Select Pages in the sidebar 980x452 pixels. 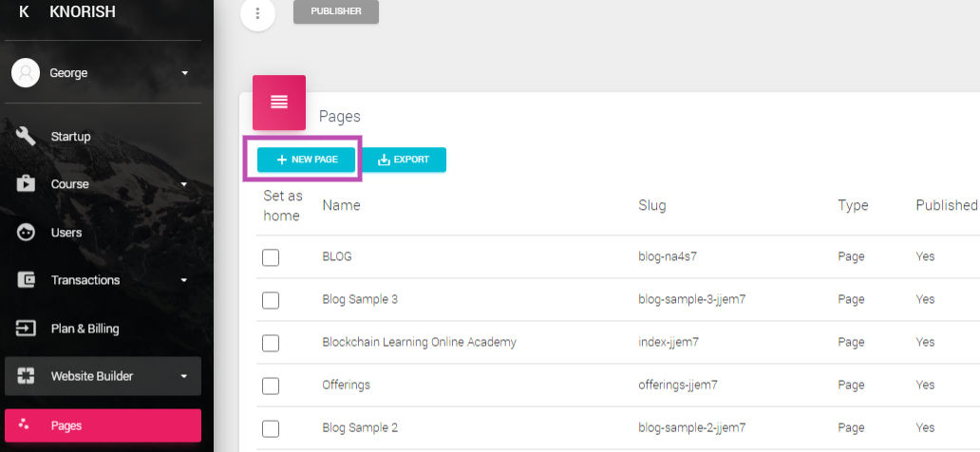[x=104, y=425]
